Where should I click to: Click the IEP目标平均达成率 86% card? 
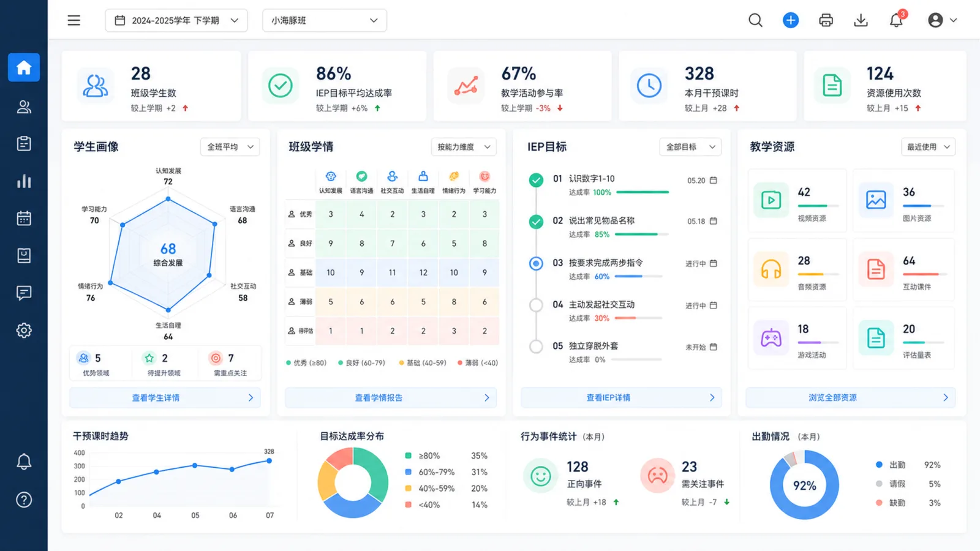337,86
